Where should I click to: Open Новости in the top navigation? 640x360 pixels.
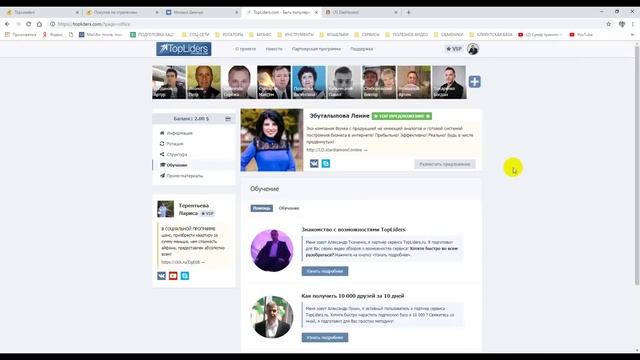click(x=274, y=49)
